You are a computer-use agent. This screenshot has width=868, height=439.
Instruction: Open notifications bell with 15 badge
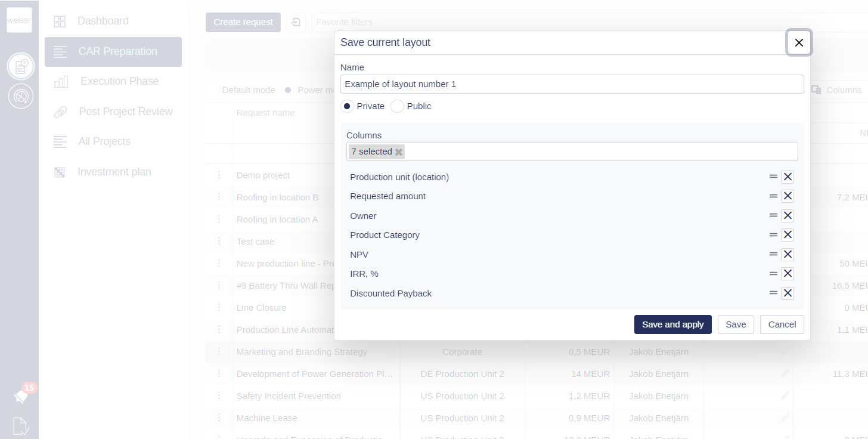(x=21, y=395)
